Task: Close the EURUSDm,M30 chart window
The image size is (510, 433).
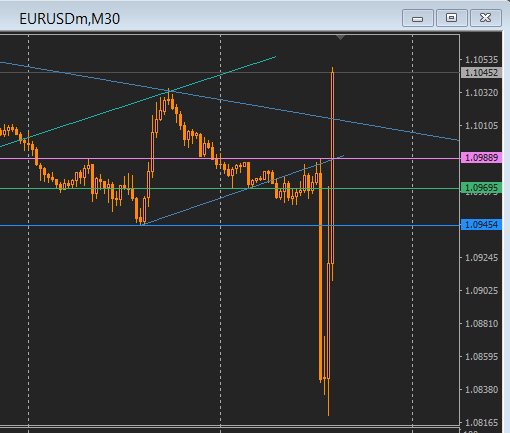Action: [486, 18]
